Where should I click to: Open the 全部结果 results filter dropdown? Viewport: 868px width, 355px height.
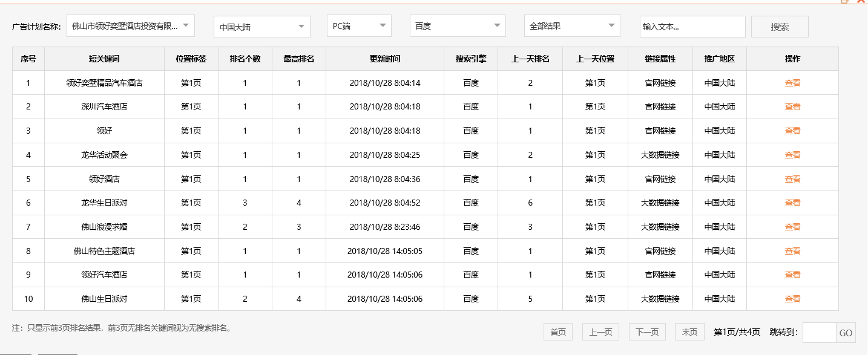571,25
